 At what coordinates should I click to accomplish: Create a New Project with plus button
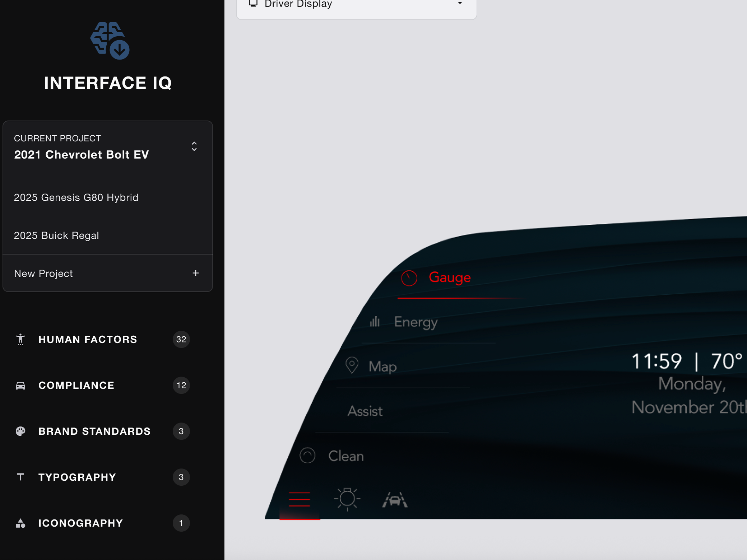click(x=196, y=273)
